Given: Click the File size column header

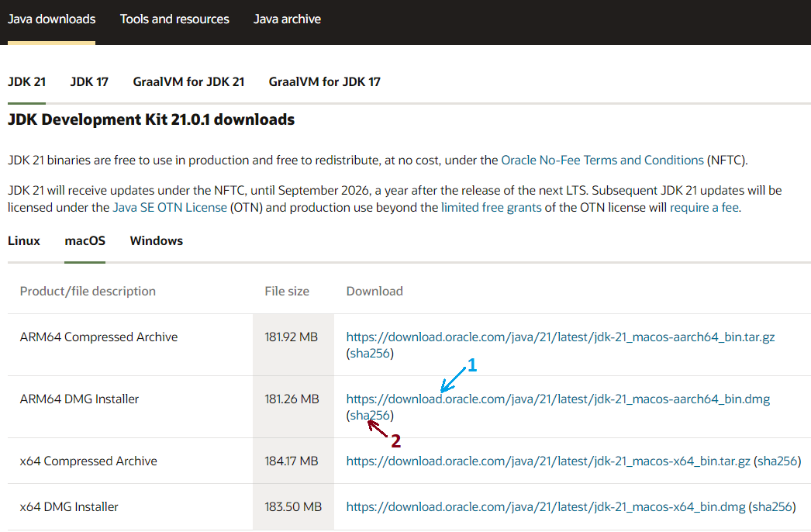Looking at the screenshot, I should pyautogui.click(x=287, y=292).
